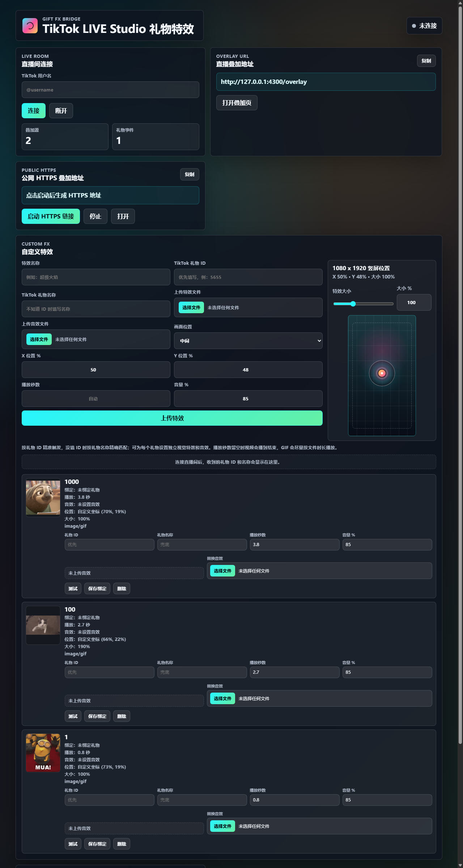
Task: Click the sloth GIF thumbnail for effect 1000
Action: coord(43,498)
